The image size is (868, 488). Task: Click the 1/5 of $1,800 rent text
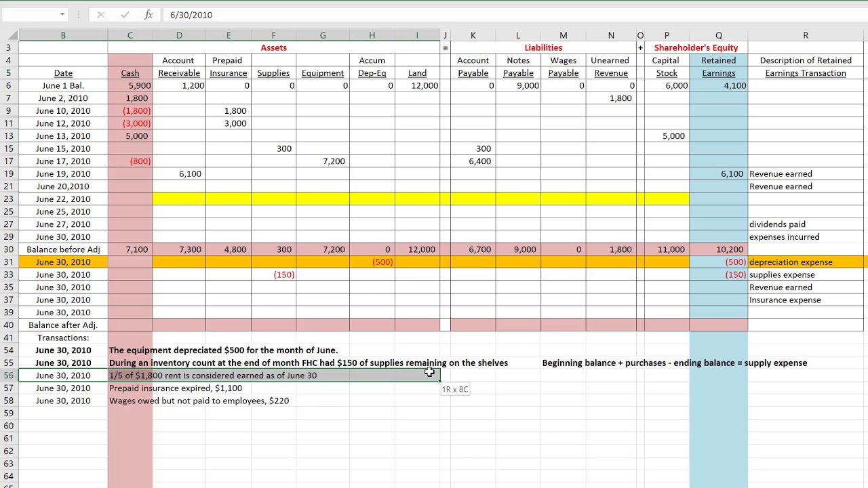213,375
